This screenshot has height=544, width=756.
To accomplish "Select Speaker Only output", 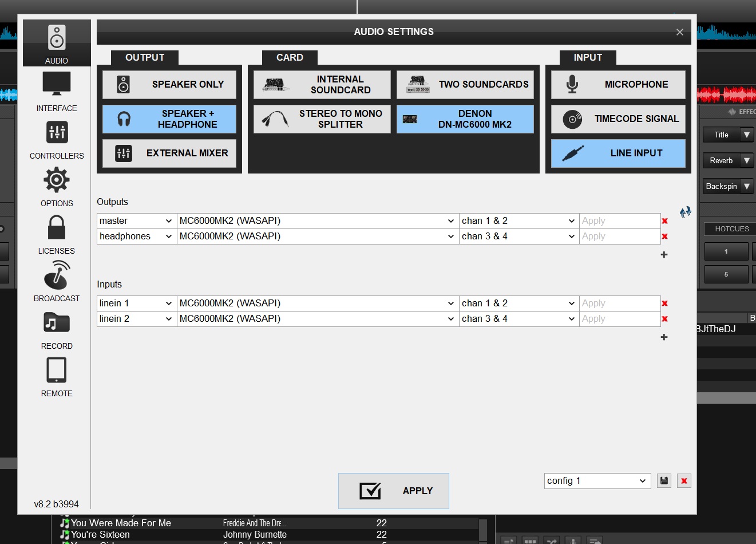I will (x=169, y=85).
